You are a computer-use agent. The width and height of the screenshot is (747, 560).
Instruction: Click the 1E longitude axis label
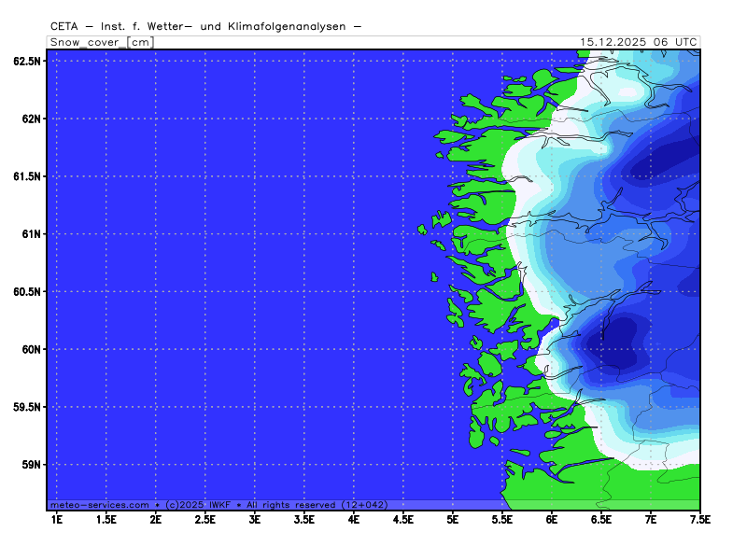[x=57, y=518]
